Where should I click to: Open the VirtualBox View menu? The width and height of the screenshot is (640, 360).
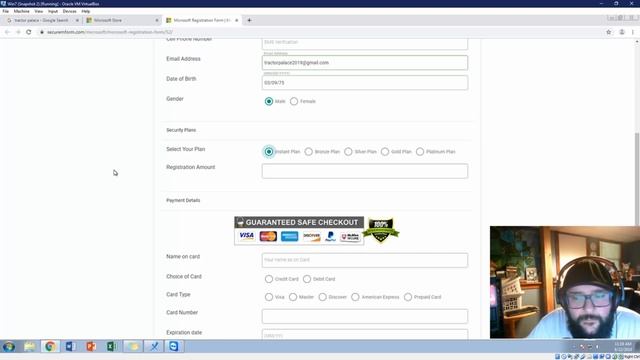tap(38, 11)
